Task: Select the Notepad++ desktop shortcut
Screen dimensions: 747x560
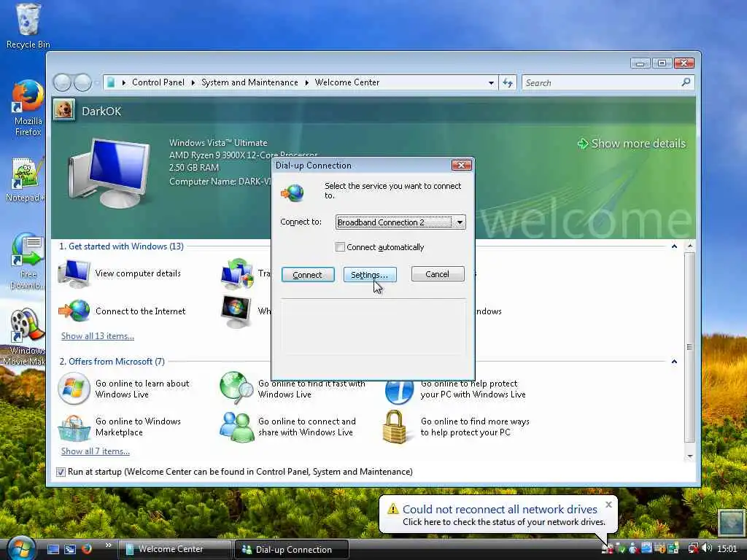Action: [26, 180]
